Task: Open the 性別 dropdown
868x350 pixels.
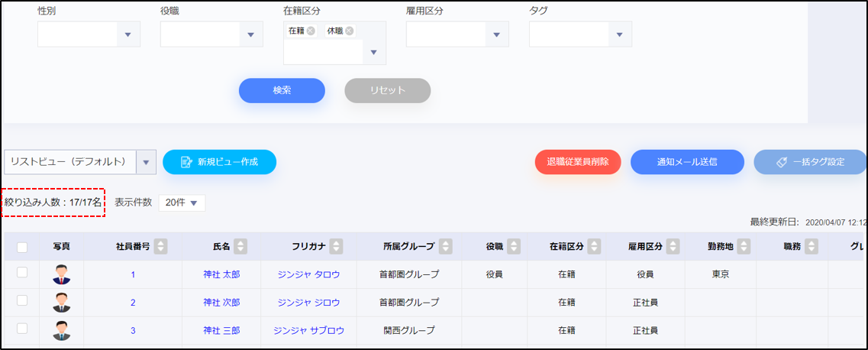Action: pos(127,34)
